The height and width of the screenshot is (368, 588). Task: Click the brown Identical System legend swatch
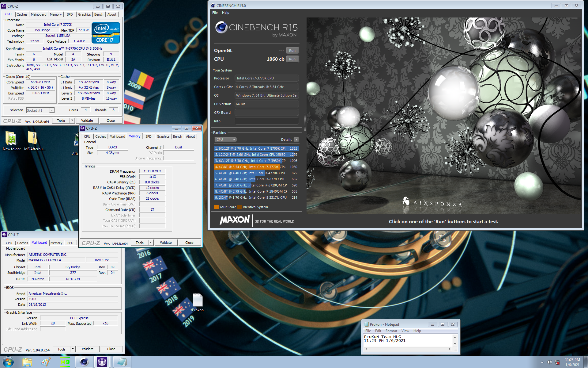[239, 207]
